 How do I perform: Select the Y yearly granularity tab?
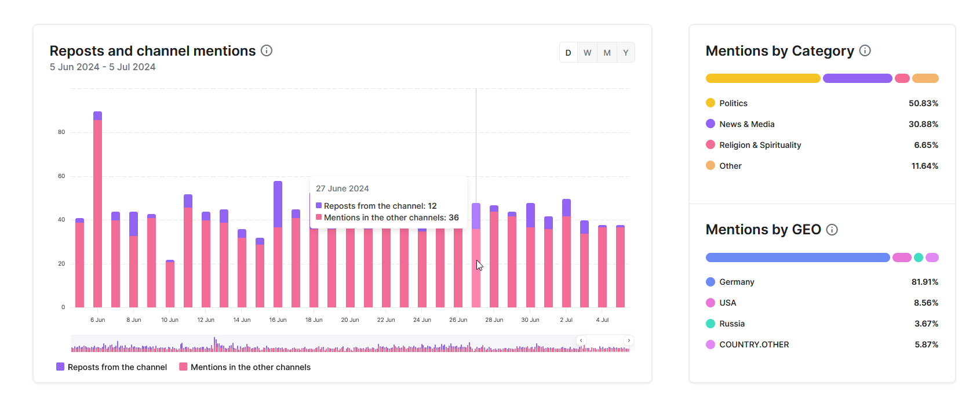point(626,53)
